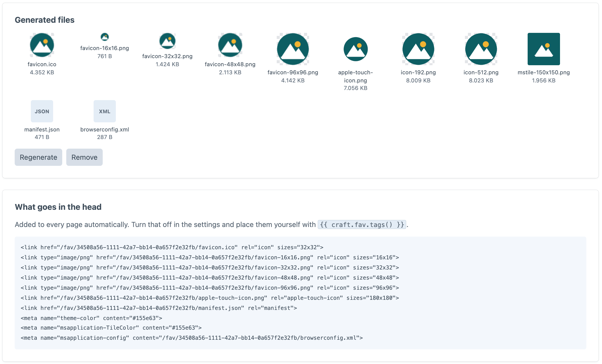The image size is (602, 364).
Task: Remove the generated favicon files
Action: 84,157
